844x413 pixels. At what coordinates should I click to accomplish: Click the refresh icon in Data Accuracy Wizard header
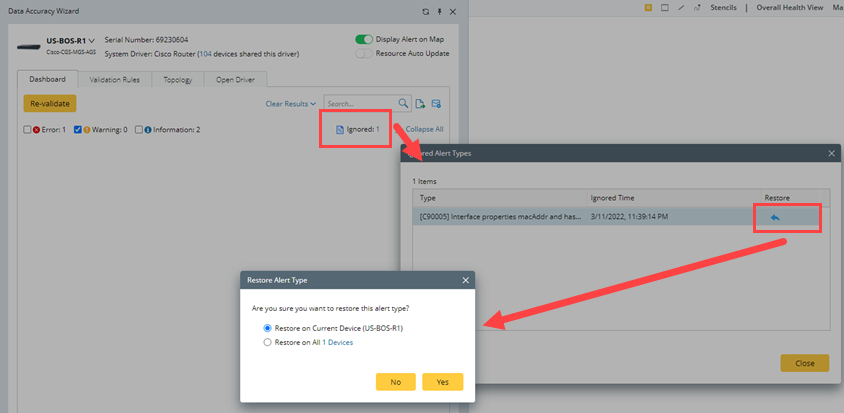point(425,11)
